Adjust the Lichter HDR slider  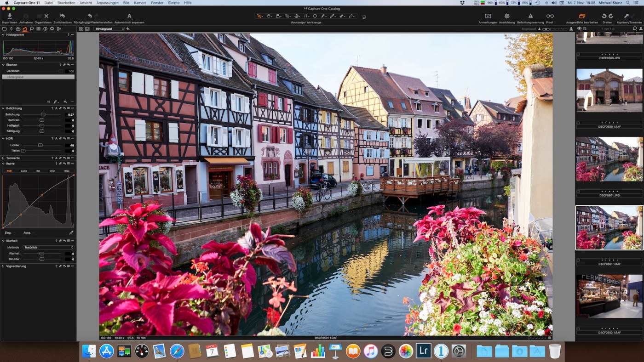(x=40, y=145)
